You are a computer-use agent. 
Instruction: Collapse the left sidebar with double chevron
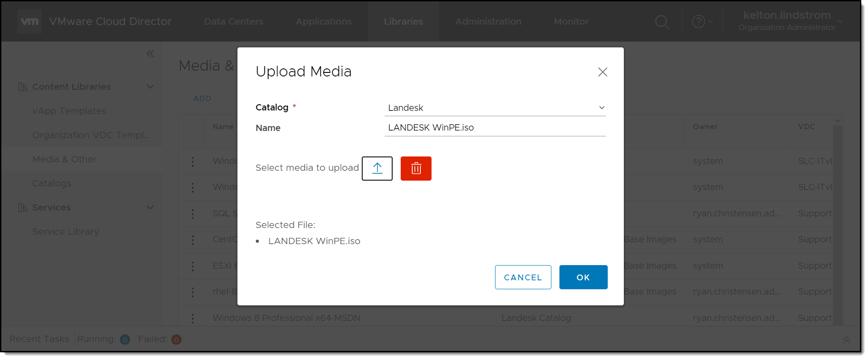(150, 54)
